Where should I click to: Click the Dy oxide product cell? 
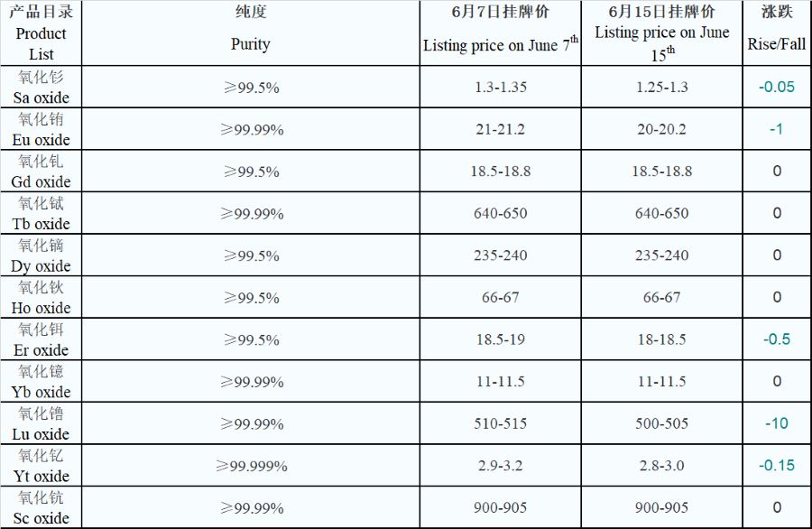pos(41,255)
